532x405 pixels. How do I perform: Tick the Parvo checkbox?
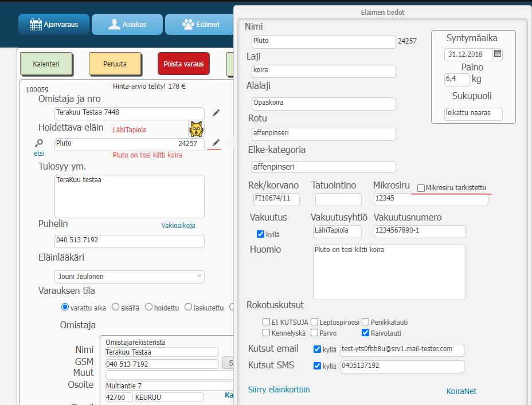click(315, 332)
